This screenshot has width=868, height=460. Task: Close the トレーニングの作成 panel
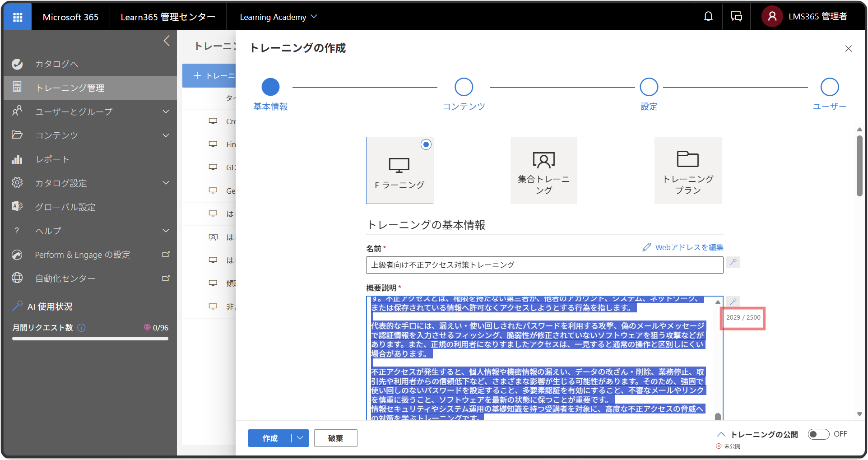click(849, 48)
